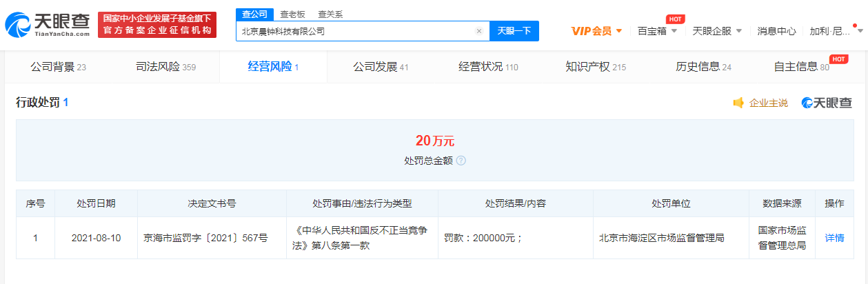
Task: Click the 处罚日期 column header
Action: coord(96,204)
